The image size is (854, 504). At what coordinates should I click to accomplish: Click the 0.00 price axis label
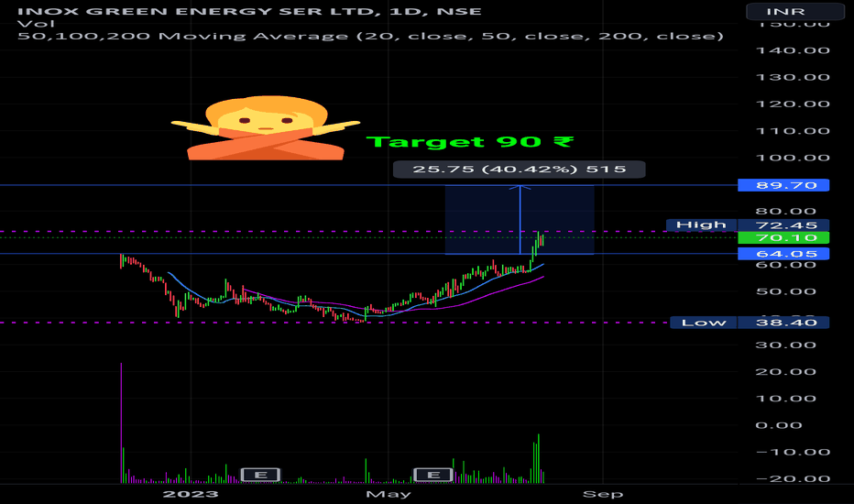[x=779, y=425]
